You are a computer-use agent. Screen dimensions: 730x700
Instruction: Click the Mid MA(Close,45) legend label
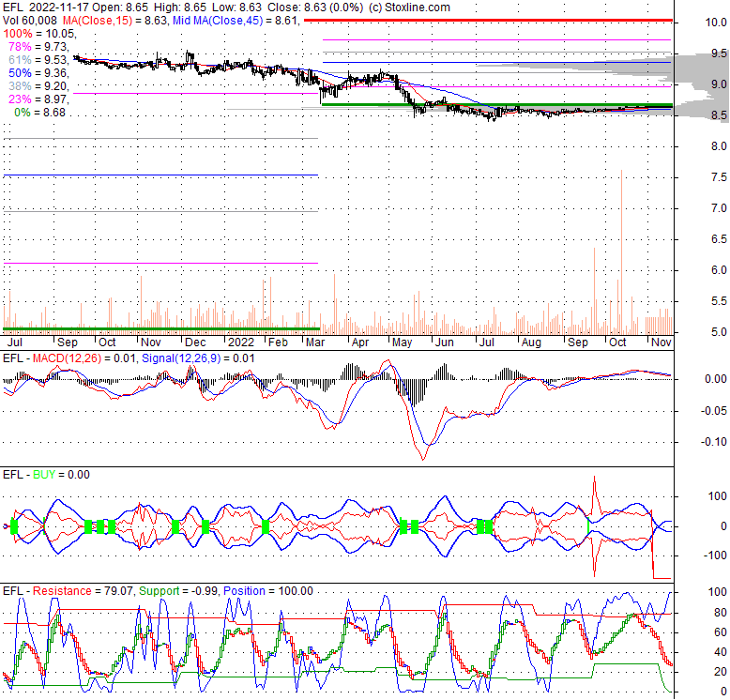tap(218, 21)
